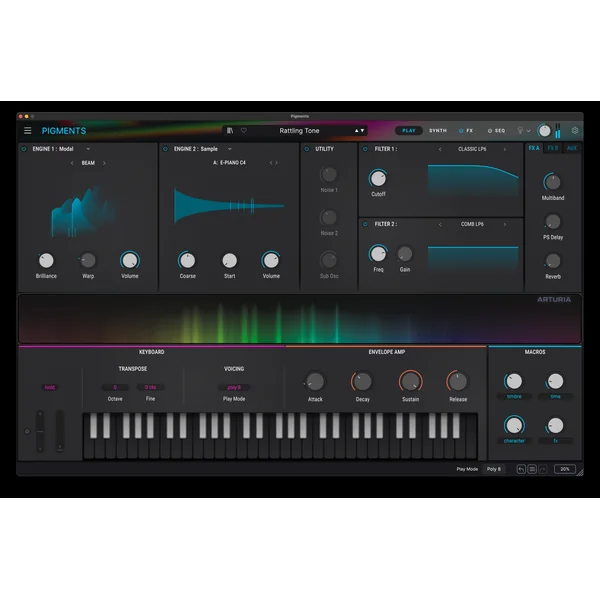
Task: Select previous sample arrow next to E-PIANO C4
Action: 271,163
